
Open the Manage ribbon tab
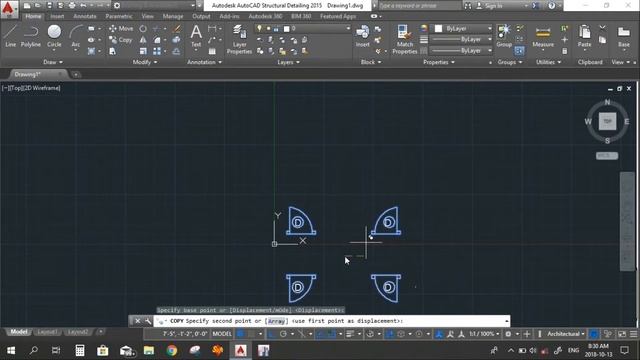point(173,16)
